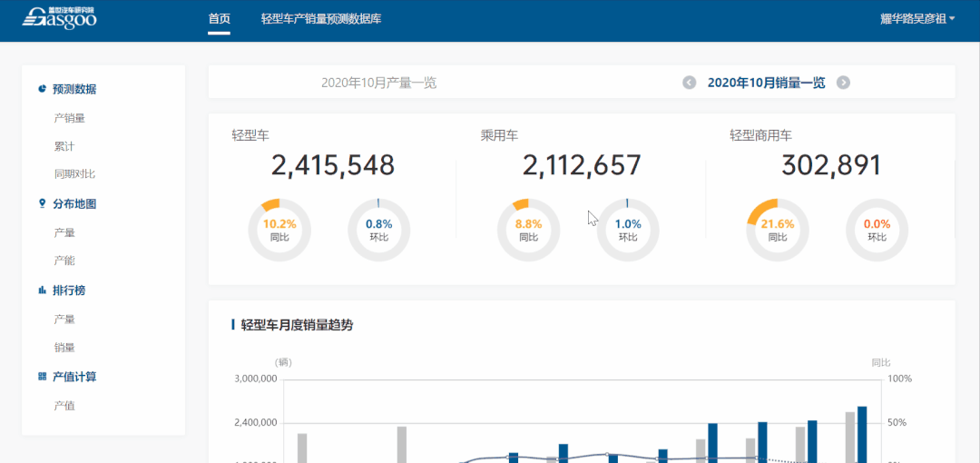Image resolution: width=980 pixels, height=463 pixels.
Task: Click the 轻型商用车 total 302,891
Action: tap(831, 165)
